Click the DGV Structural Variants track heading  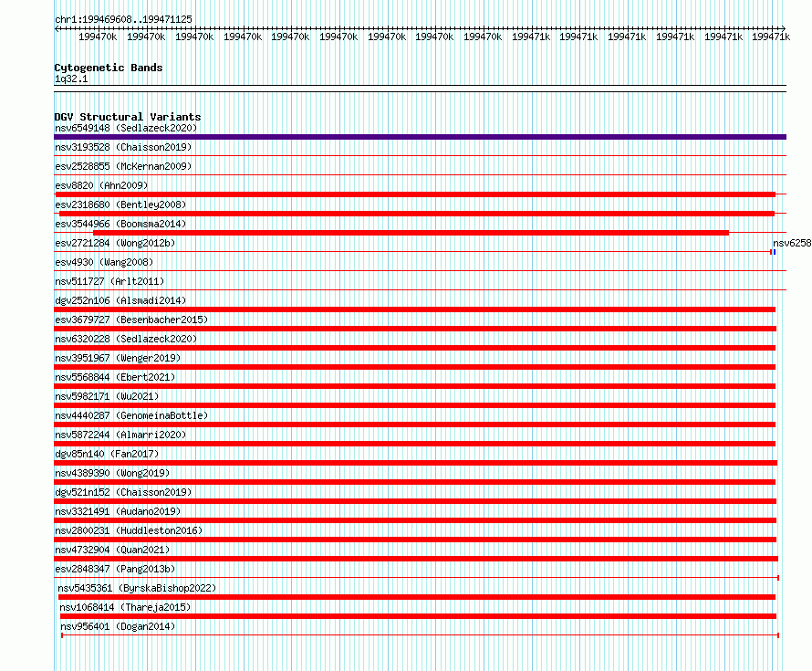128,117
